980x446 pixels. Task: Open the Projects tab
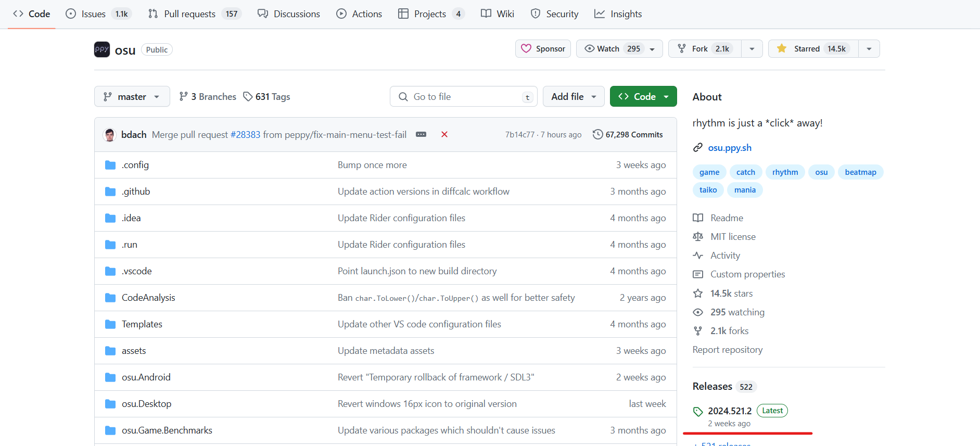pyautogui.click(x=430, y=14)
